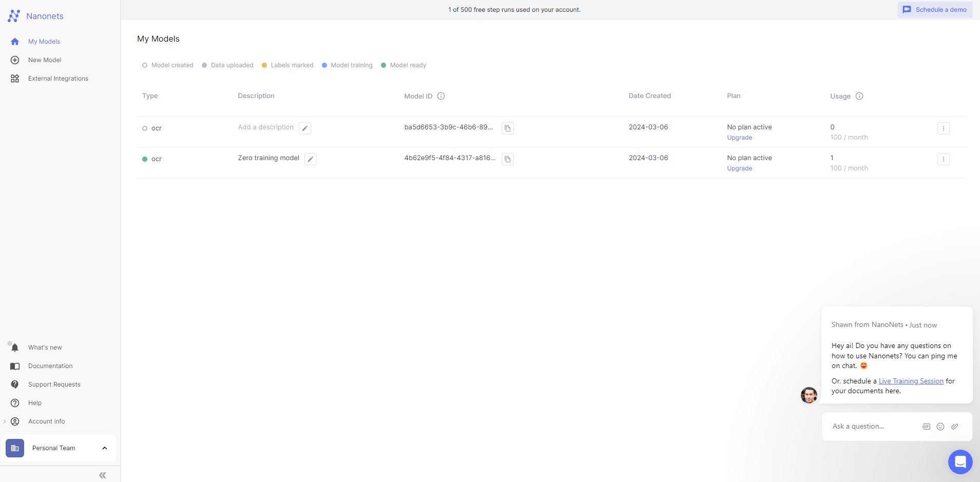Expand Account info arrow
Image resolution: width=980 pixels, height=482 pixels.
[5, 421]
